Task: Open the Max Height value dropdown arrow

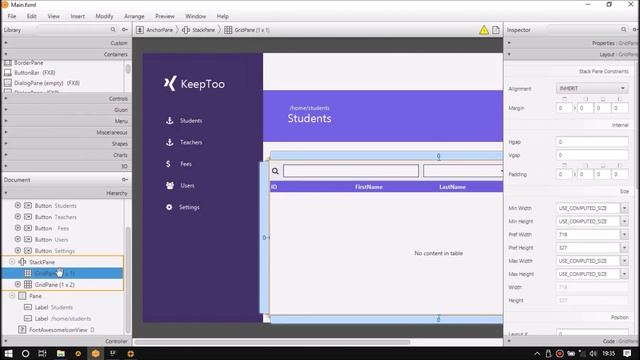Action: point(624,274)
